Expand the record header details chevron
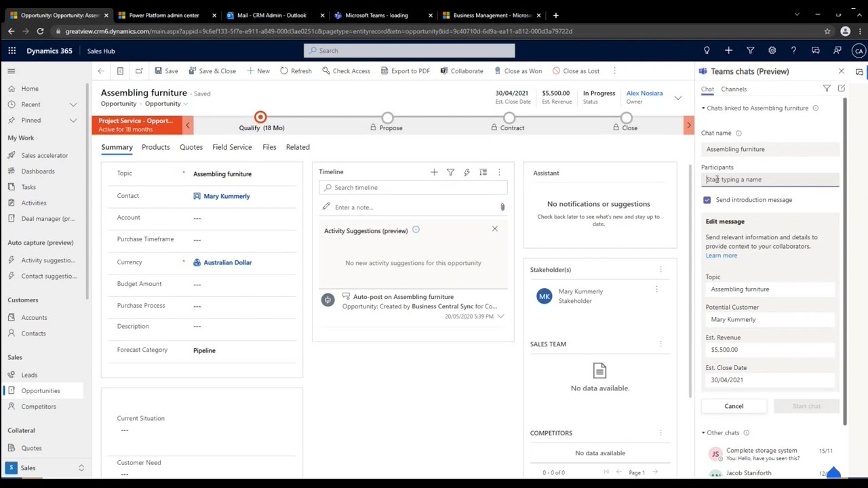868x488 pixels. 677,98
